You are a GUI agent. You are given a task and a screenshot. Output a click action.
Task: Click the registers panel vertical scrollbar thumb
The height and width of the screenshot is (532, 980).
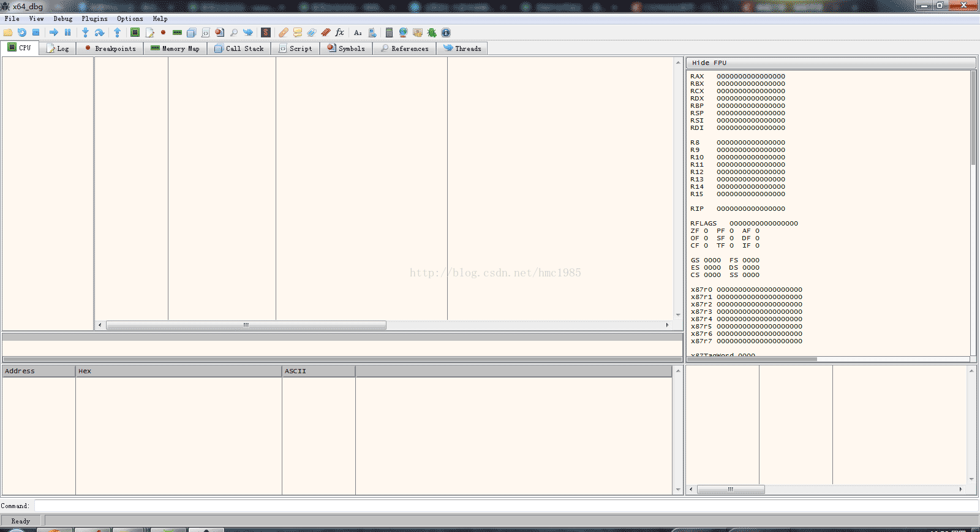tap(973, 118)
